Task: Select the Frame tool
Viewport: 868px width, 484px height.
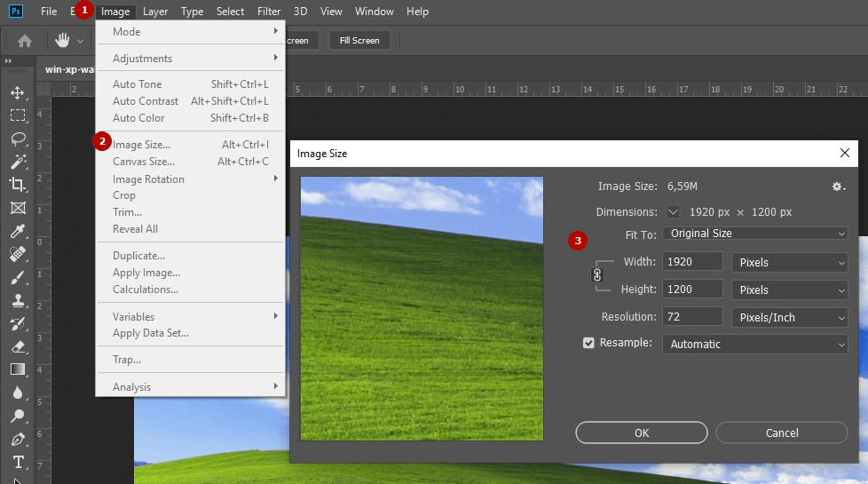Action: 17,208
